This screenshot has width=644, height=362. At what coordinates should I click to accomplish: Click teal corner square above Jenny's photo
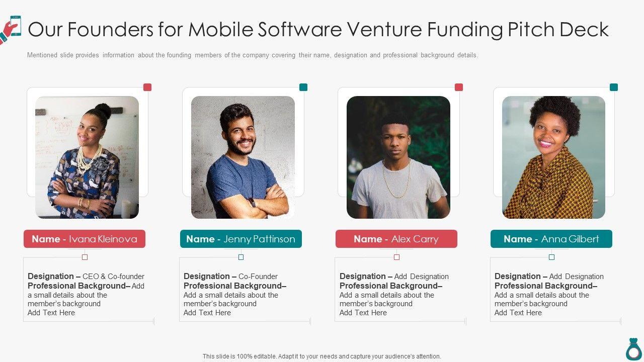coord(303,87)
